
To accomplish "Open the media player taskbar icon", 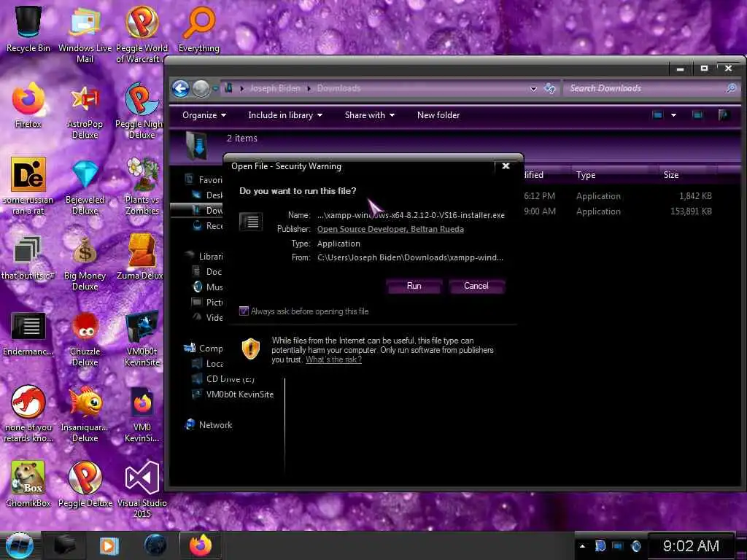I will coord(109,545).
